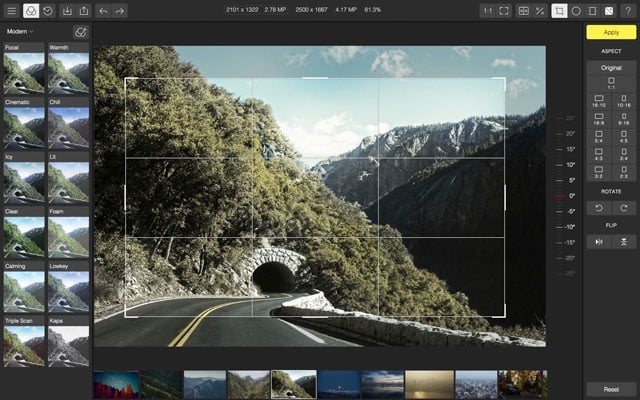The width and height of the screenshot is (640, 400).
Task: Set zoom to 1:1
Action: click(488, 11)
